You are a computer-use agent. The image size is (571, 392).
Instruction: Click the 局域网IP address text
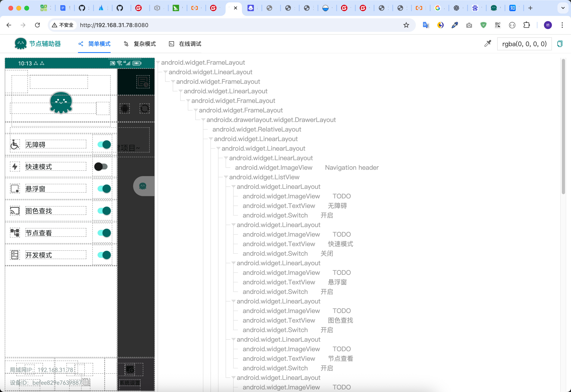[x=42, y=370]
